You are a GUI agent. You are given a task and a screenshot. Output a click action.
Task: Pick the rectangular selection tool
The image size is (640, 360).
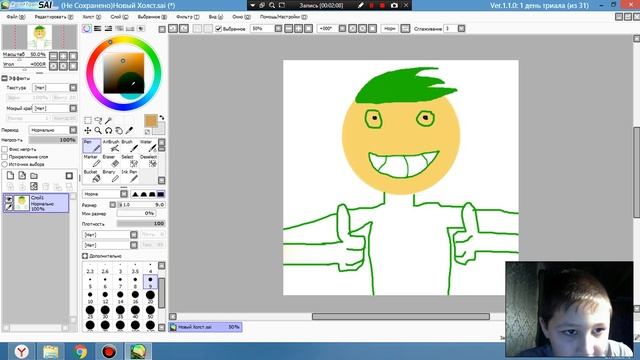(x=88, y=120)
